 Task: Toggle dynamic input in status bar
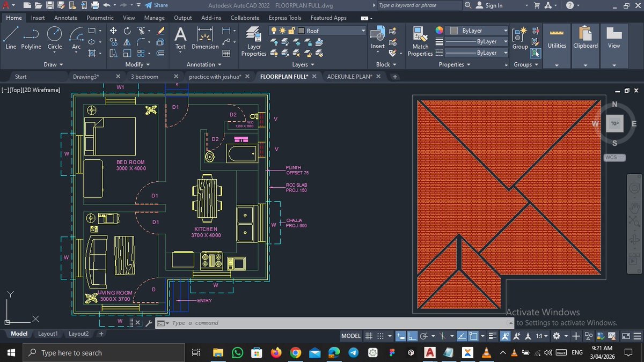(401, 336)
